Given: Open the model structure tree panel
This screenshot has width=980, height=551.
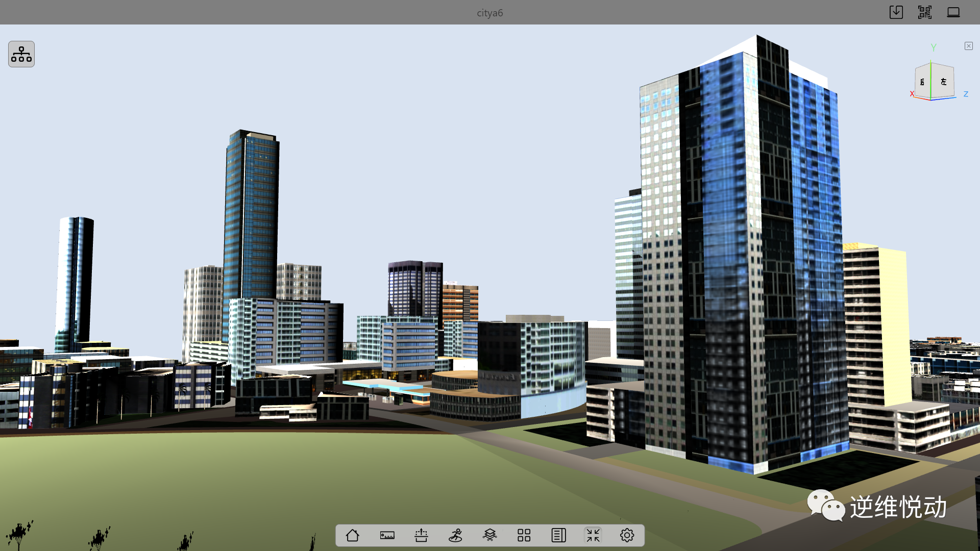Looking at the screenshot, I should 21,54.
